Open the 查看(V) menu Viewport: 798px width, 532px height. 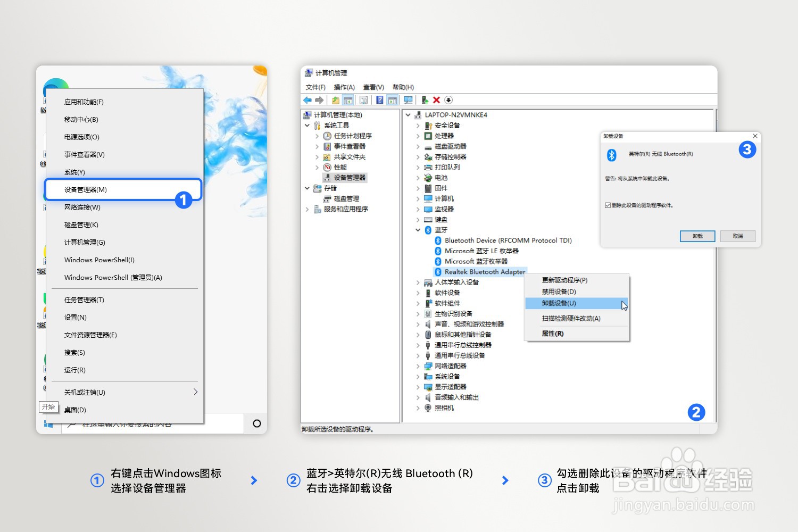[x=373, y=87]
